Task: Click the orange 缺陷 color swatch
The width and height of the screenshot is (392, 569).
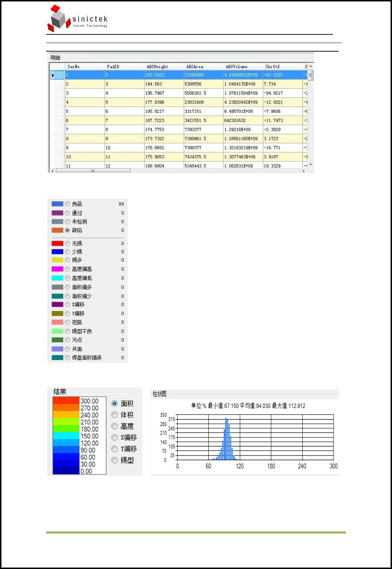Action: 57,230
